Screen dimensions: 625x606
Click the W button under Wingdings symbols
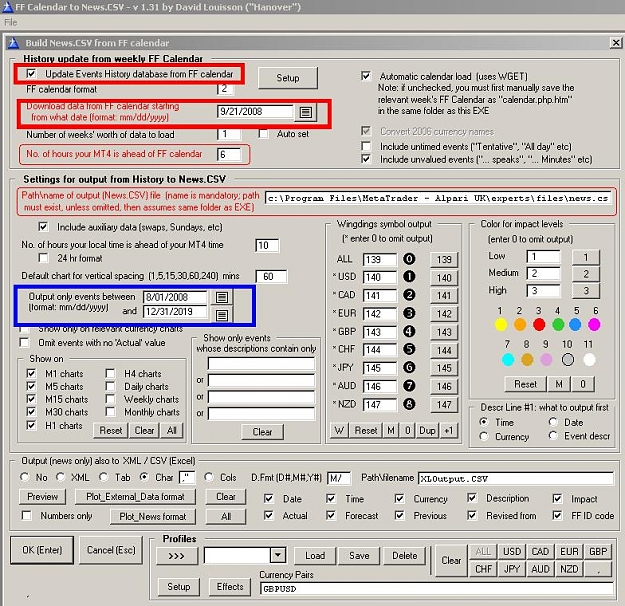339,431
